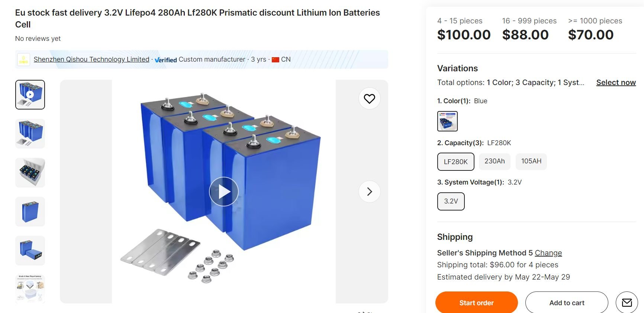Pick the 105AH capacity option
Screen dimensions: 644x313
coord(531,161)
